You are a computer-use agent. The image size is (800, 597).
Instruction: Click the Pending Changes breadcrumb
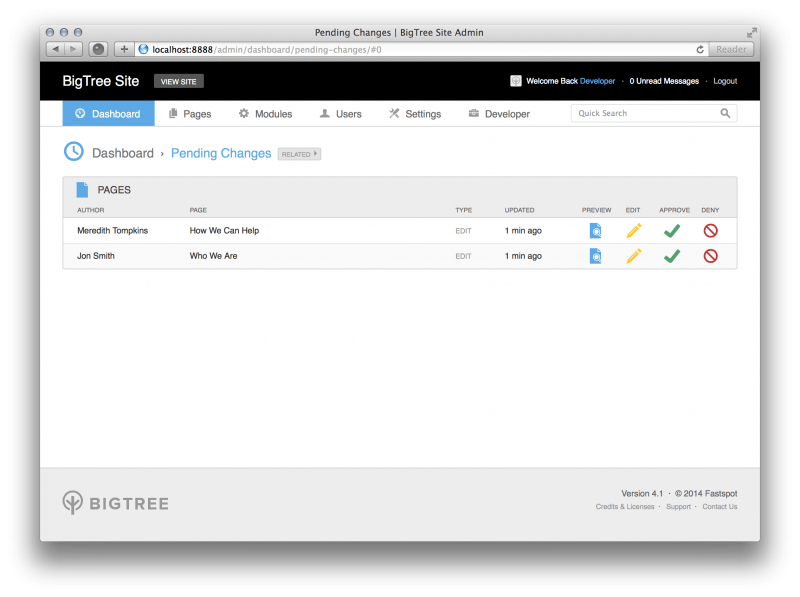coord(221,154)
